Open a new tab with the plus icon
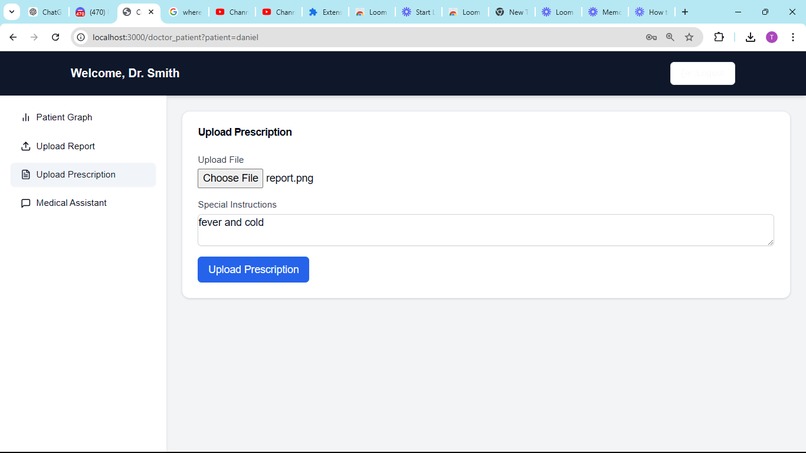The height and width of the screenshot is (453, 806). [685, 12]
